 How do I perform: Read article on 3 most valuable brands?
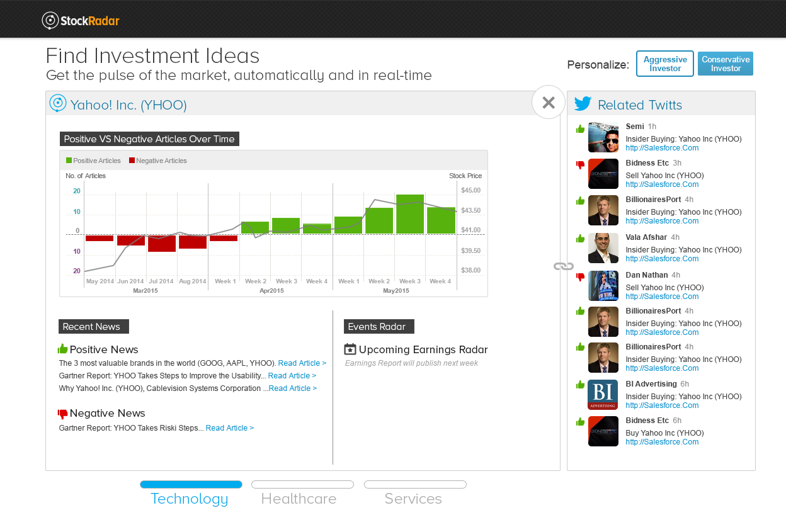pyautogui.click(x=302, y=363)
